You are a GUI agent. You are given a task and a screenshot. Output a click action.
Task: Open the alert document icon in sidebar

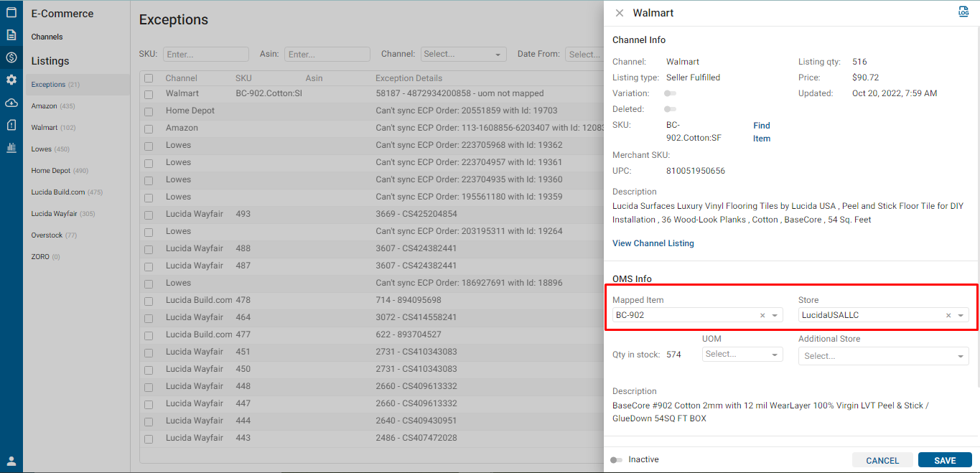[x=11, y=125]
